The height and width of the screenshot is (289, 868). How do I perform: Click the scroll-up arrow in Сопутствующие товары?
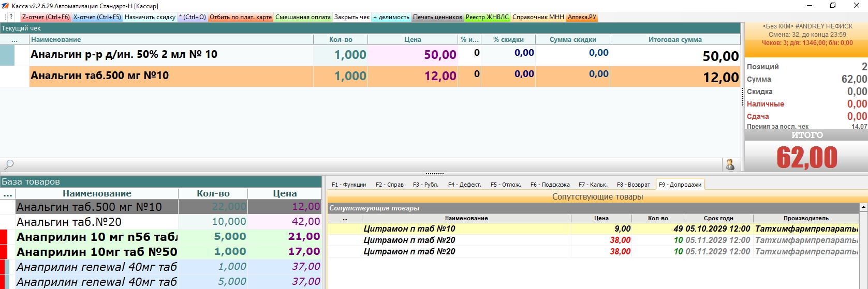(863, 207)
